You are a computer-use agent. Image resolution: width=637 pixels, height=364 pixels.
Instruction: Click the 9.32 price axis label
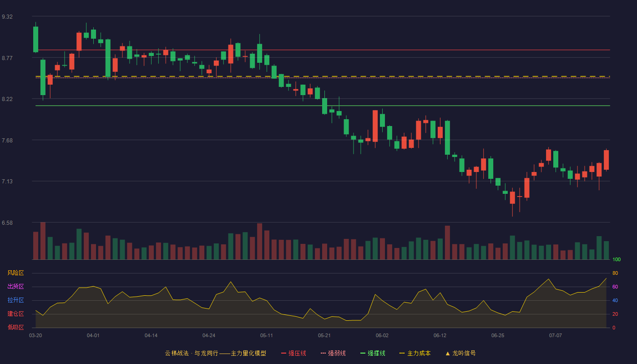7,17
